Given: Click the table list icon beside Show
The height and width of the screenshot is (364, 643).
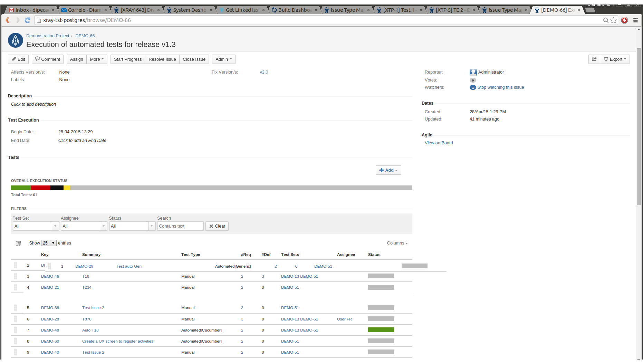Looking at the screenshot, I should point(19,243).
